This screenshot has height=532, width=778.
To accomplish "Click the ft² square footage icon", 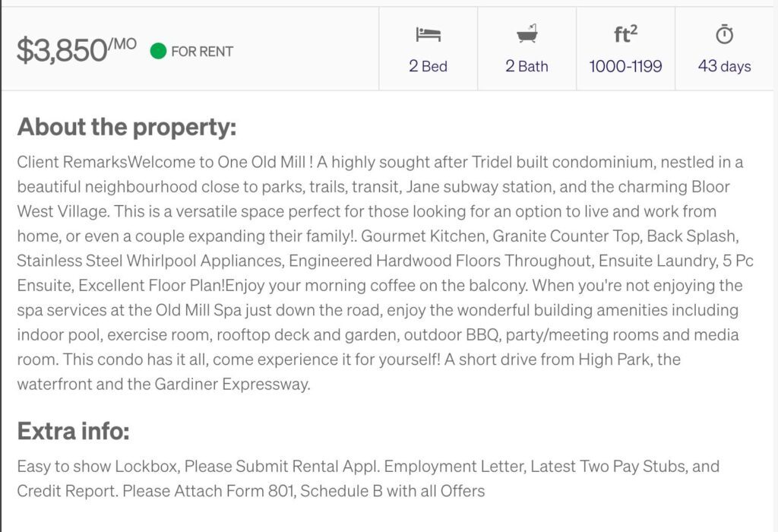I will (x=625, y=34).
